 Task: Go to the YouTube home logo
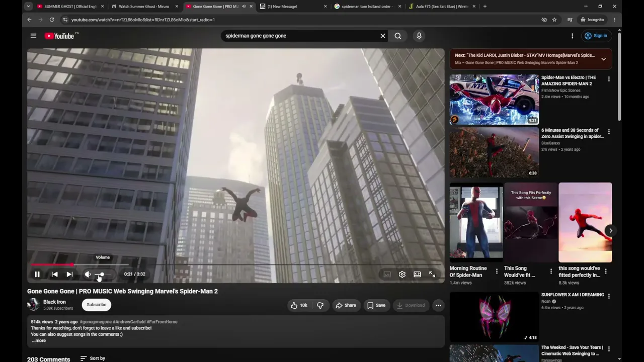coord(60,36)
